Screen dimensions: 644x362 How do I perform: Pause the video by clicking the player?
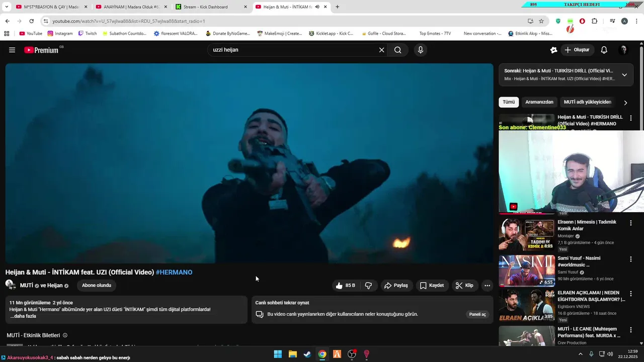coord(249,163)
